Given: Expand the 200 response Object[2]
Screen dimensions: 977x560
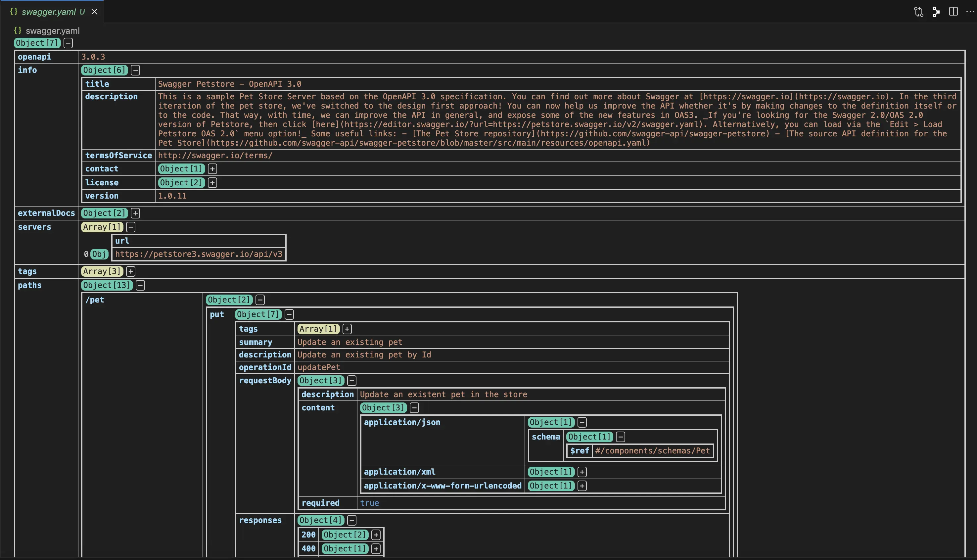Looking at the screenshot, I should tap(376, 535).
